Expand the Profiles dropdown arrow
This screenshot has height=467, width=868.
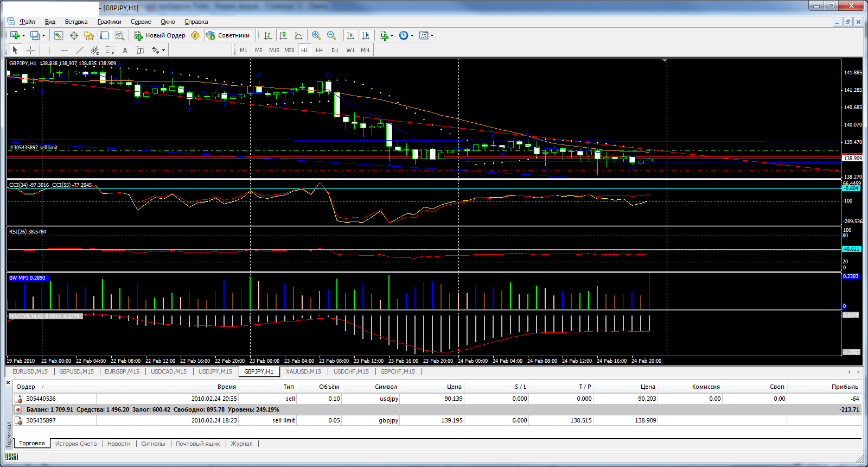(x=44, y=35)
